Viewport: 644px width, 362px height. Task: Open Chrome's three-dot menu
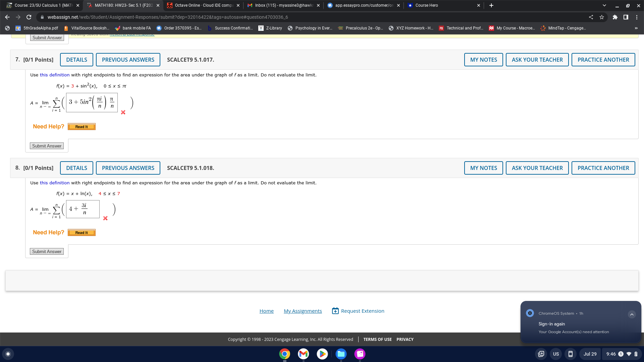637,17
